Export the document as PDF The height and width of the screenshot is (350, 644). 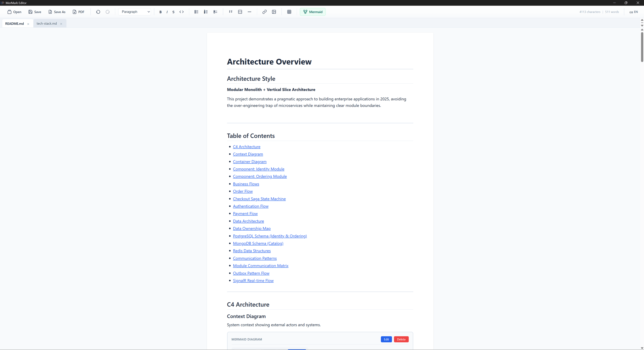pyautogui.click(x=78, y=12)
